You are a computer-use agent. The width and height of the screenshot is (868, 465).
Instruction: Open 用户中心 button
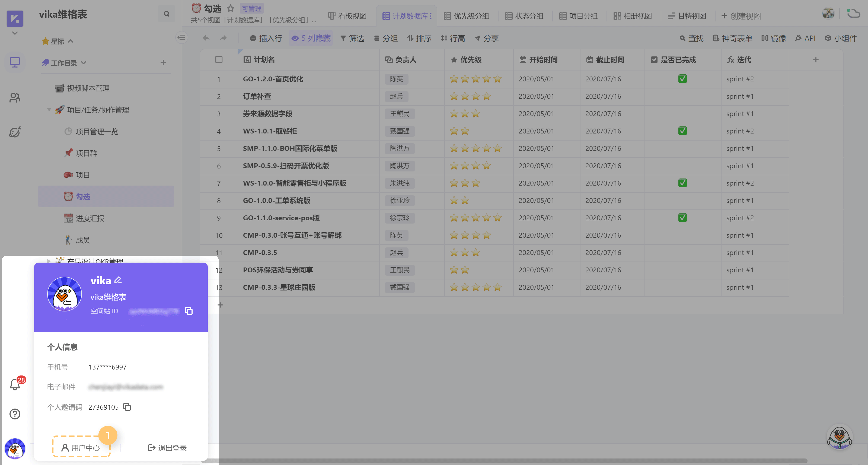coord(81,447)
